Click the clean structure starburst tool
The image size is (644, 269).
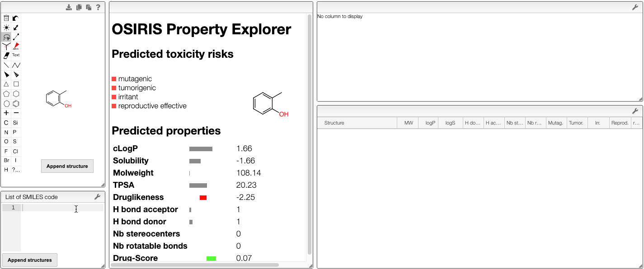[6, 28]
